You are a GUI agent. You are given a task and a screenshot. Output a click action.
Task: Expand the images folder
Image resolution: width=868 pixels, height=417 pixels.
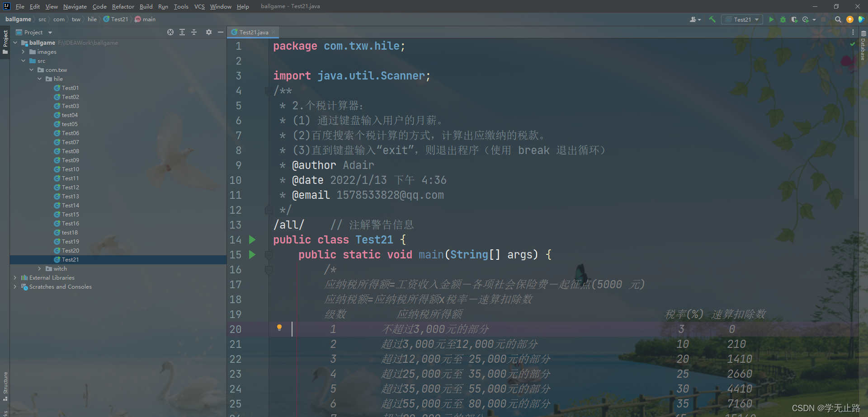pos(23,52)
